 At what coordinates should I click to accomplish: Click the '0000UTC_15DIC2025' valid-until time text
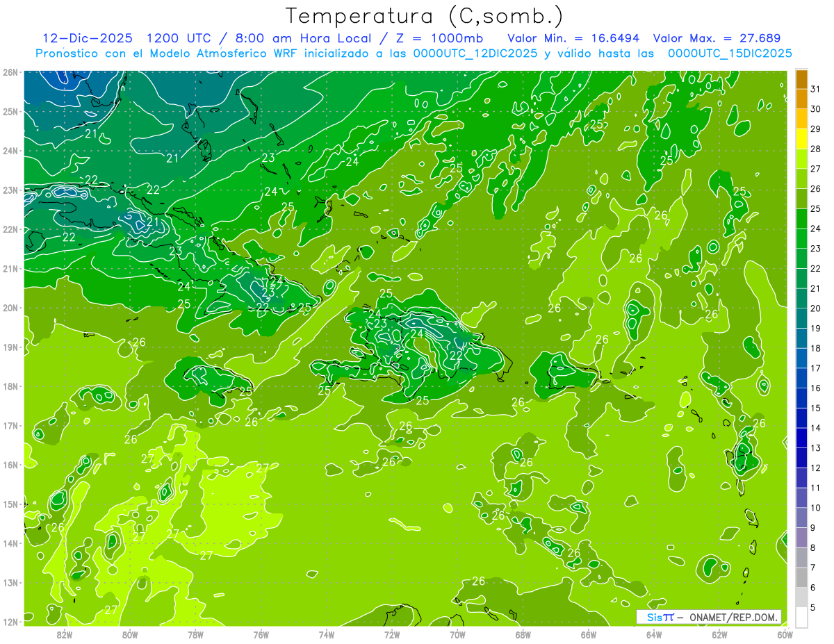pyautogui.click(x=730, y=53)
